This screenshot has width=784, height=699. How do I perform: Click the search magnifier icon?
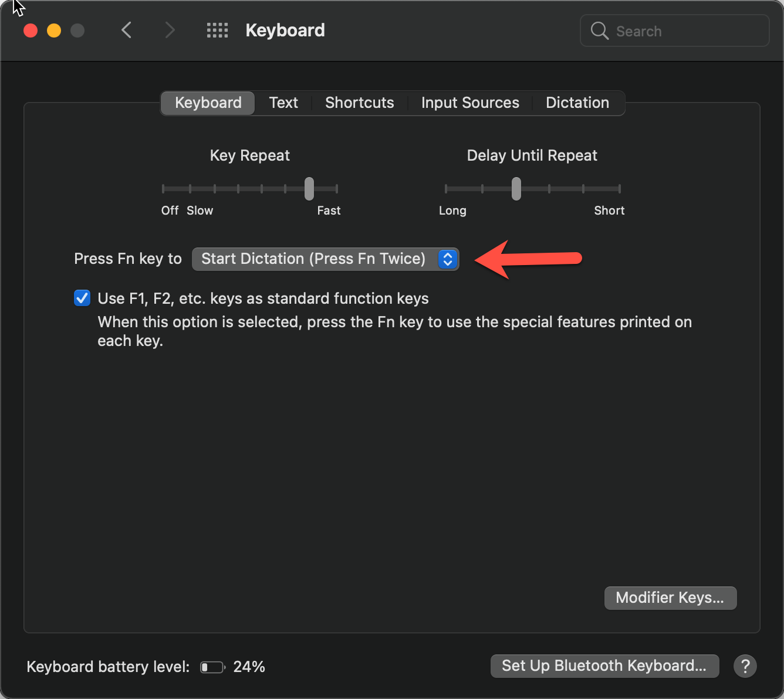coord(599,30)
